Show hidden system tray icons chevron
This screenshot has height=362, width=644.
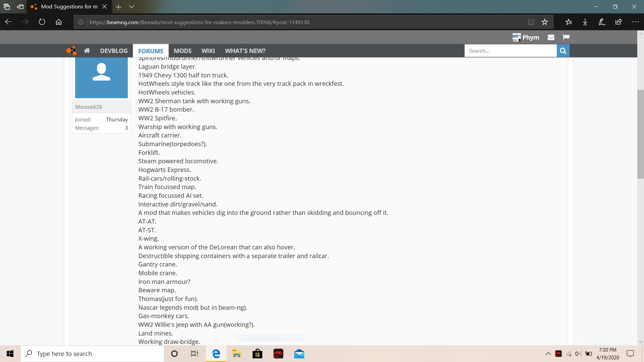[x=548, y=354]
